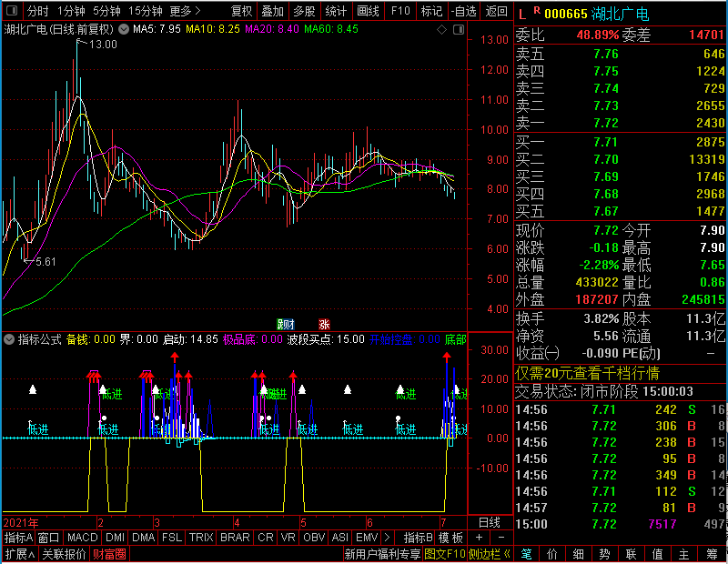The width and height of the screenshot is (728, 564).
Task: Click the red L icon beside the stock code
Action: pyautogui.click(x=522, y=15)
